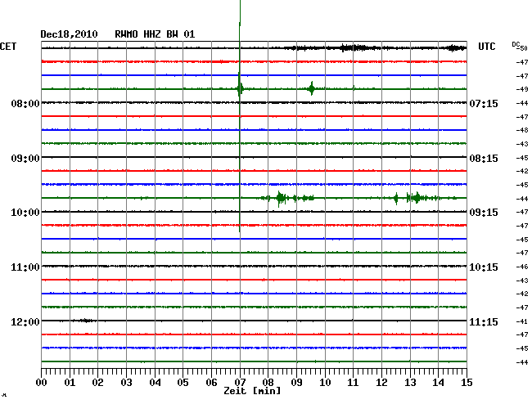Click the UTC time zone header

coord(486,47)
